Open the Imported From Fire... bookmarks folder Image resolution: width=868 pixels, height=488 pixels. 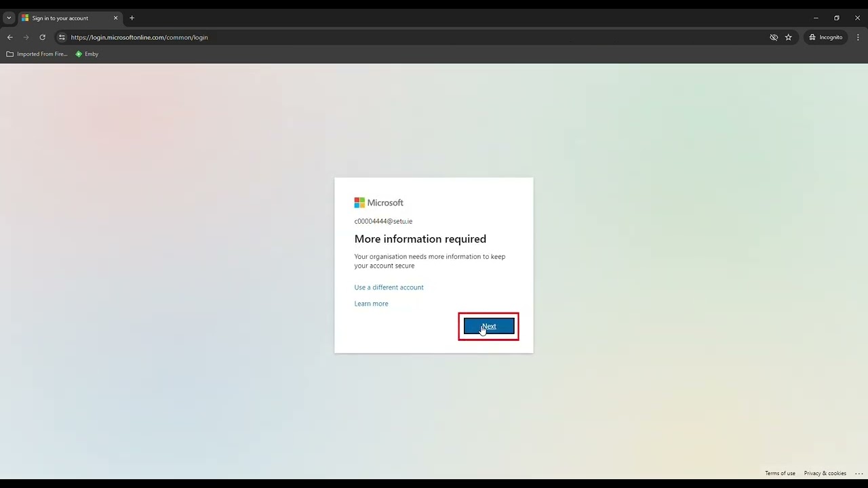[37, 54]
